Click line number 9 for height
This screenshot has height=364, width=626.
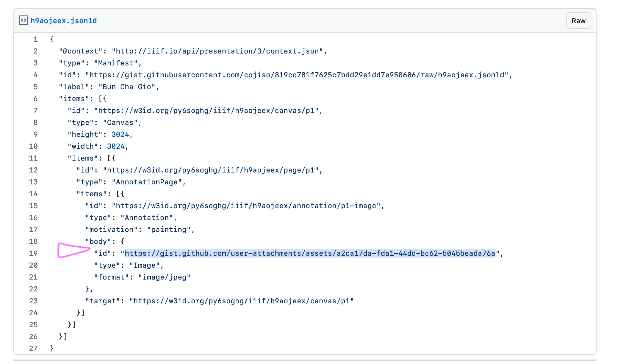point(35,134)
